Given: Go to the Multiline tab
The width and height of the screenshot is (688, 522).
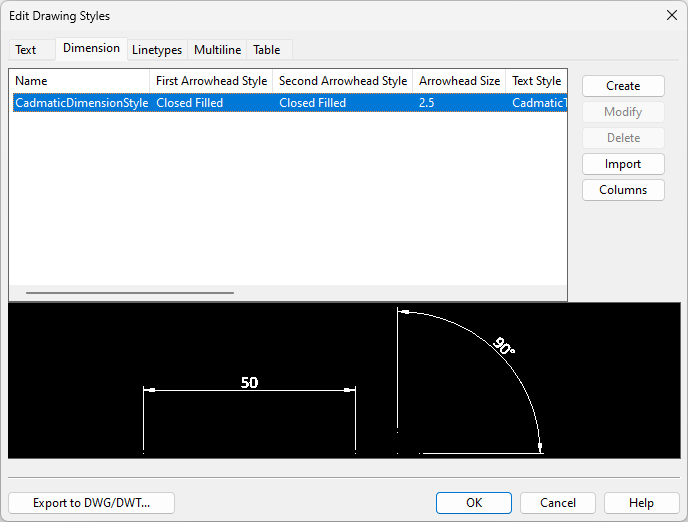Looking at the screenshot, I should pos(217,50).
